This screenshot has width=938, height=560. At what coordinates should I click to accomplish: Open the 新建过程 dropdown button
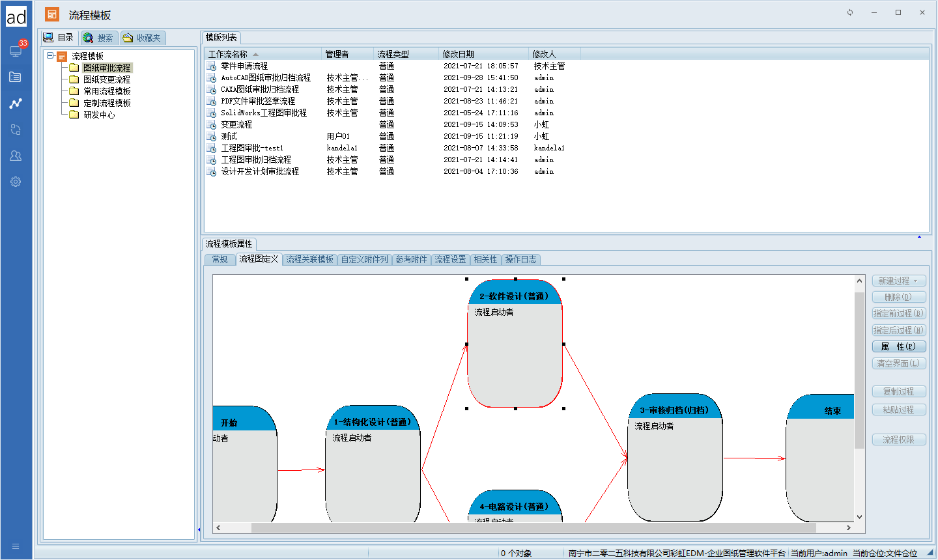pyautogui.click(x=899, y=281)
